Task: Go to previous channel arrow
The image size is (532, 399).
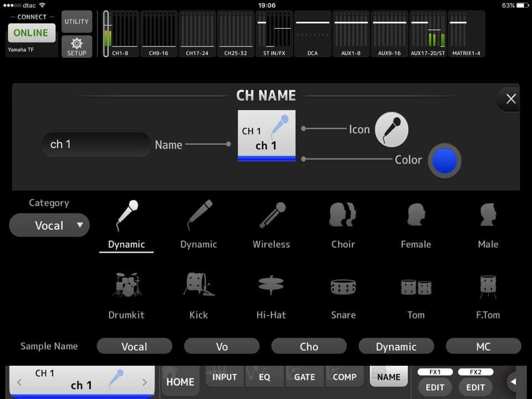Action: [19, 382]
